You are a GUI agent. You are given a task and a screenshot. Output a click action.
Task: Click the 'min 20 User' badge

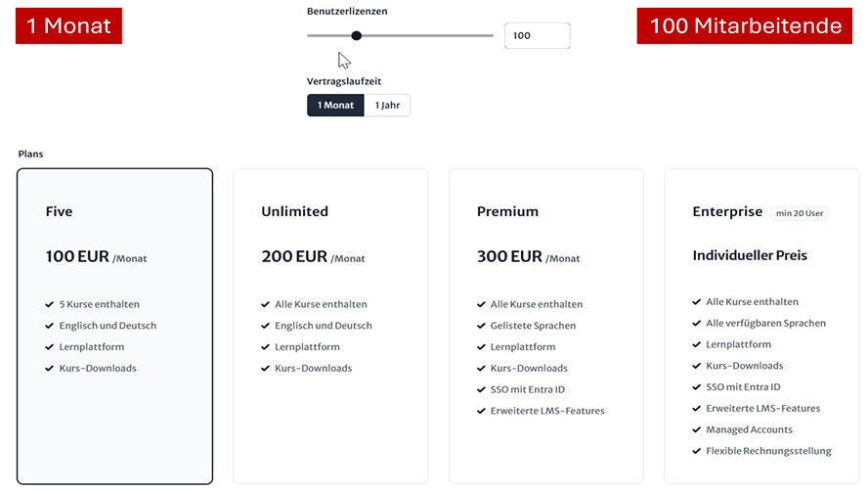pos(799,213)
